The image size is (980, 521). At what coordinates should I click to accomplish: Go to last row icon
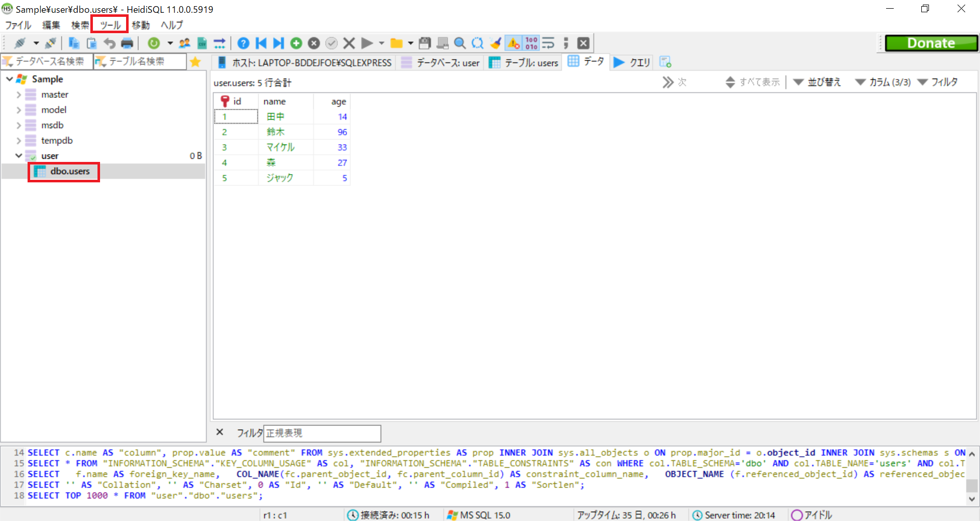coord(278,43)
